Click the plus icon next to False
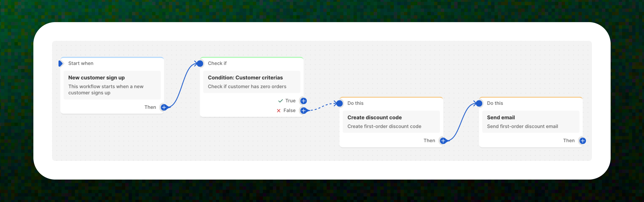The width and height of the screenshot is (644, 202). point(303,110)
